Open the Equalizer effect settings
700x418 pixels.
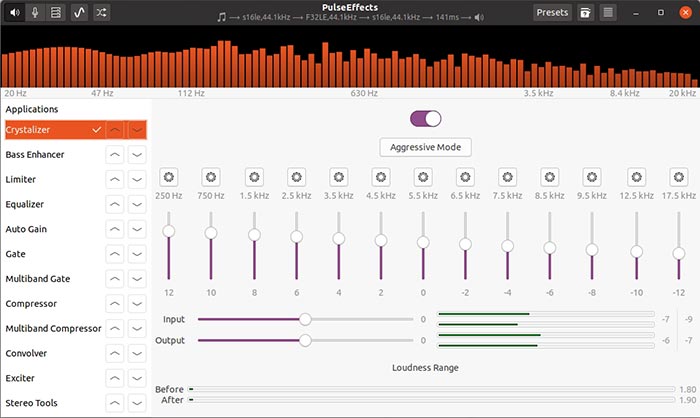point(25,204)
